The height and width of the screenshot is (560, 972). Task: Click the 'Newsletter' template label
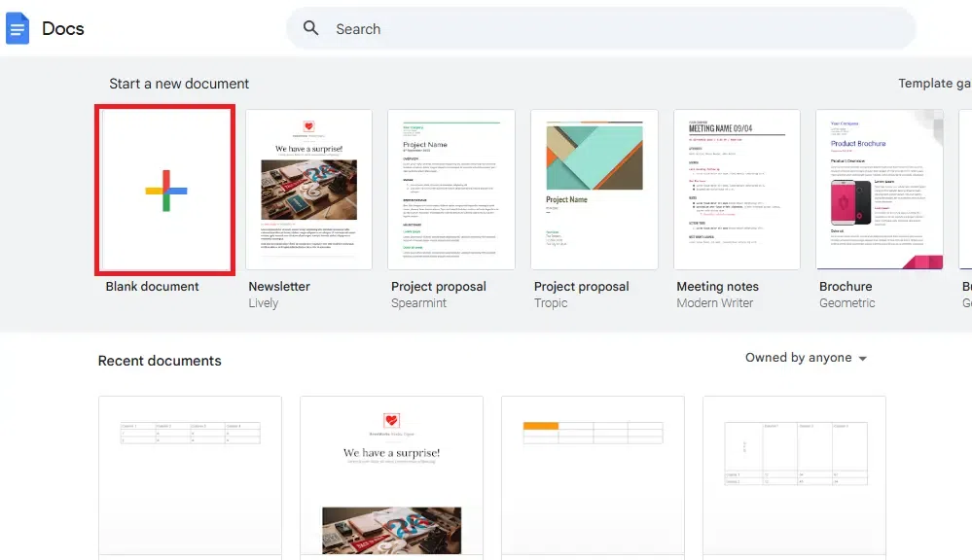click(279, 286)
